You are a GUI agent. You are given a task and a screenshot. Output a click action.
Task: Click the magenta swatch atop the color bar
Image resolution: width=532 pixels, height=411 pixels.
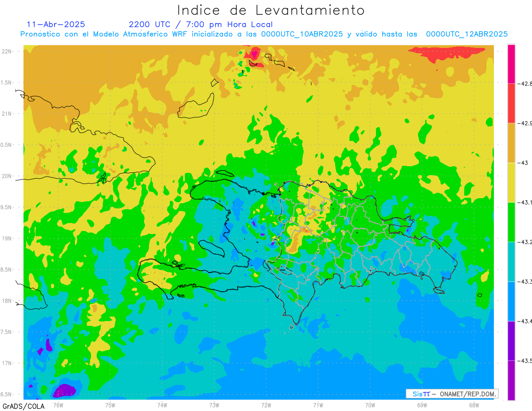(511, 64)
